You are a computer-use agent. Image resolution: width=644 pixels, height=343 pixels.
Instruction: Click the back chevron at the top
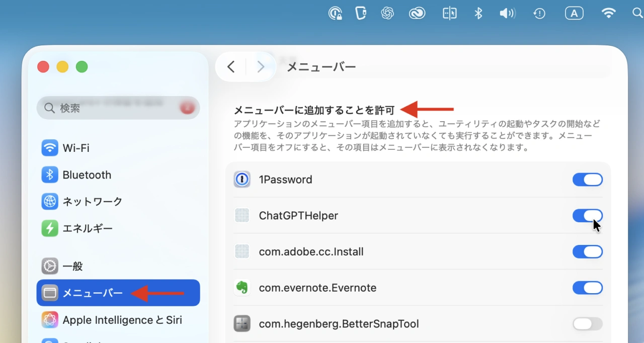(x=231, y=66)
